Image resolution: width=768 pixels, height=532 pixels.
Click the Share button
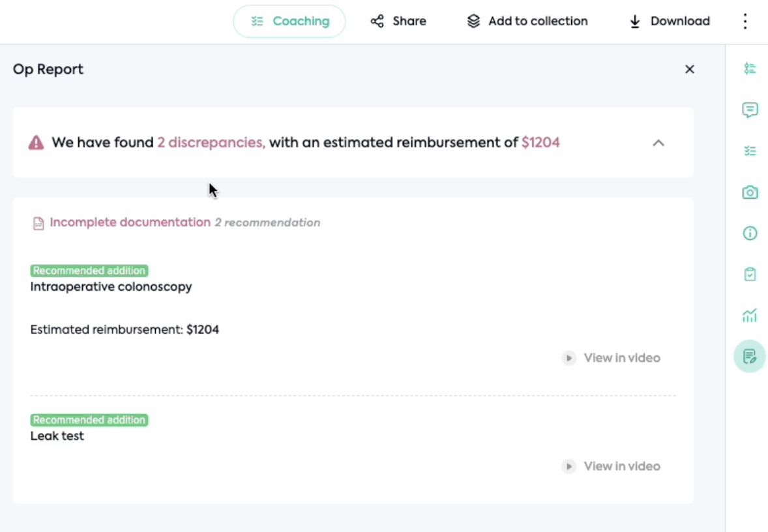point(398,22)
